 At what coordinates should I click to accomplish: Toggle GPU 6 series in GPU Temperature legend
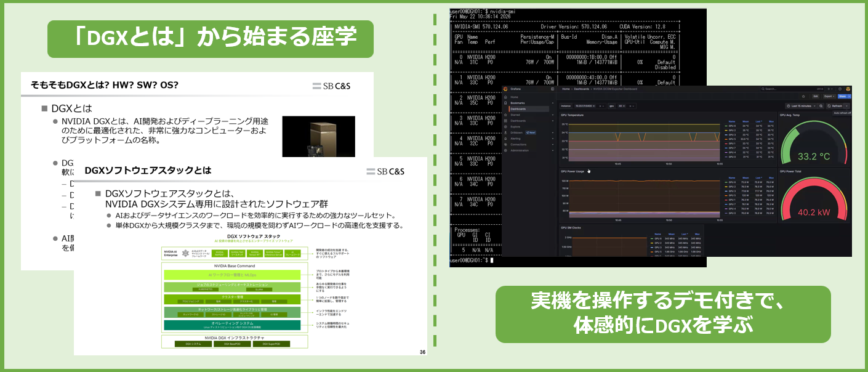[x=732, y=126]
